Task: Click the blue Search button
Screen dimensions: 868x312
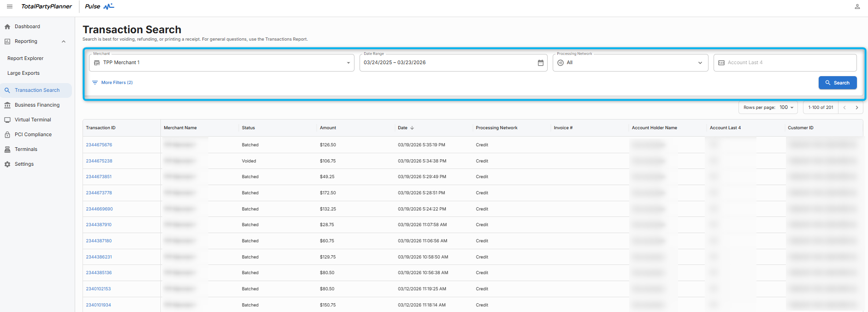Action: [837, 83]
